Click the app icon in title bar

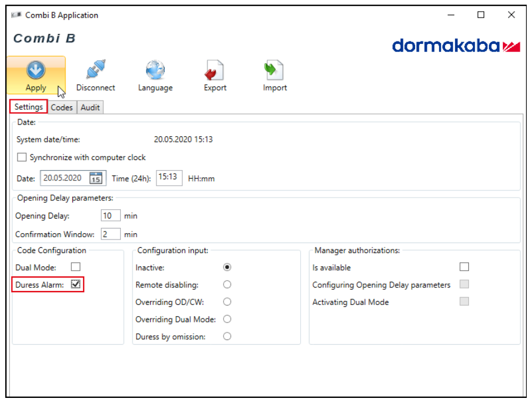click(x=16, y=15)
